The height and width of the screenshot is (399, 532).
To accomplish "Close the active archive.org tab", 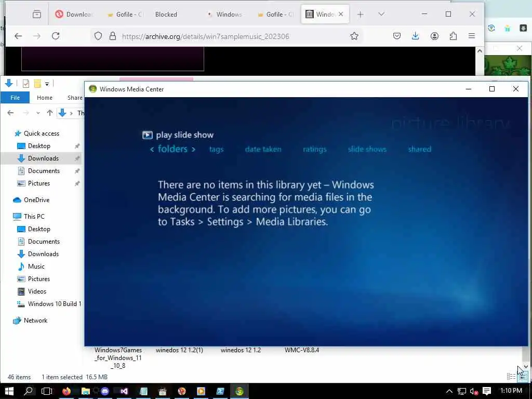I will pos(341,14).
